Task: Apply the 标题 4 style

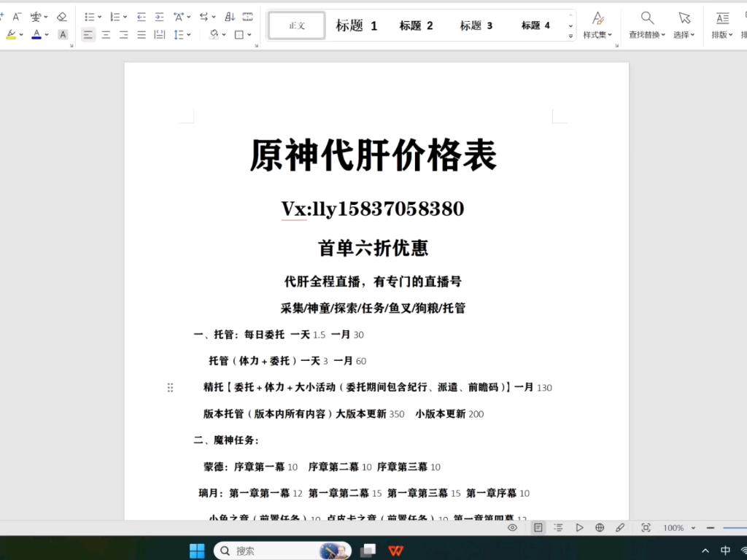Action: click(x=535, y=26)
